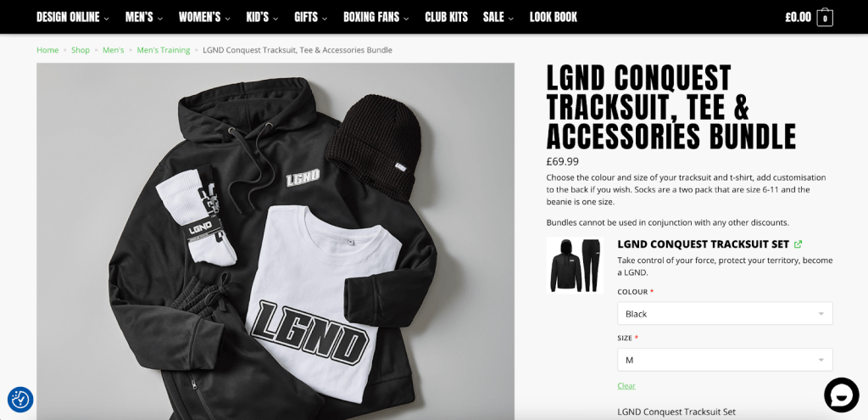Expand the Colour dropdown showing Black
Screen dimensions: 868x420
click(x=725, y=314)
